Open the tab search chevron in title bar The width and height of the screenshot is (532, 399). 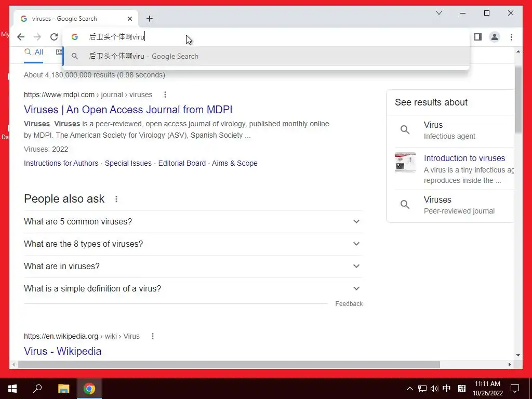439,13
